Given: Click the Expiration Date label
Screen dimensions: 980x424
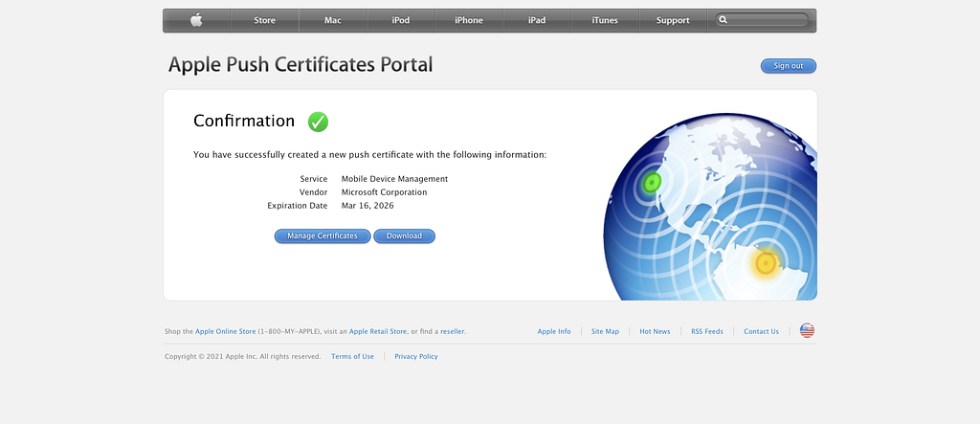Looking at the screenshot, I should click(x=298, y=205).
